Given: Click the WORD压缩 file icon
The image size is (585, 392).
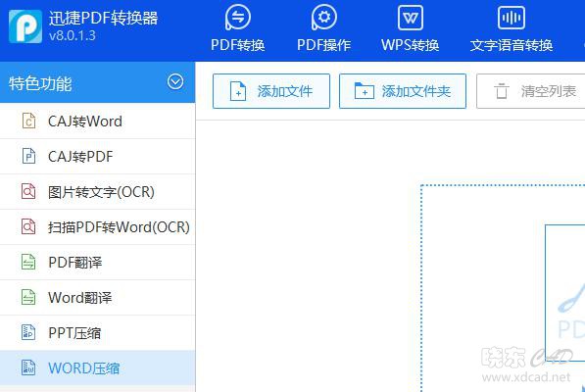Looking at the screenshot, I should coord(28,367).
